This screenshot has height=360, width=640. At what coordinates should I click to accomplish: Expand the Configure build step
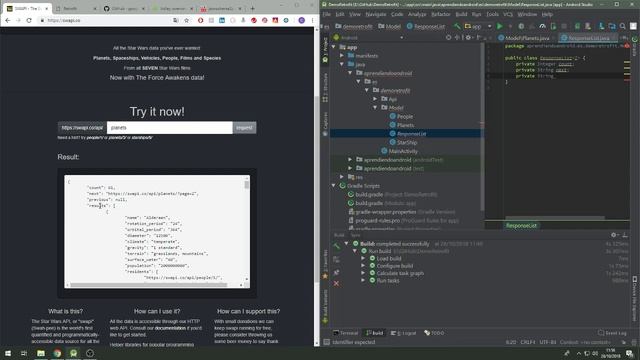click(x=363, y=266)
